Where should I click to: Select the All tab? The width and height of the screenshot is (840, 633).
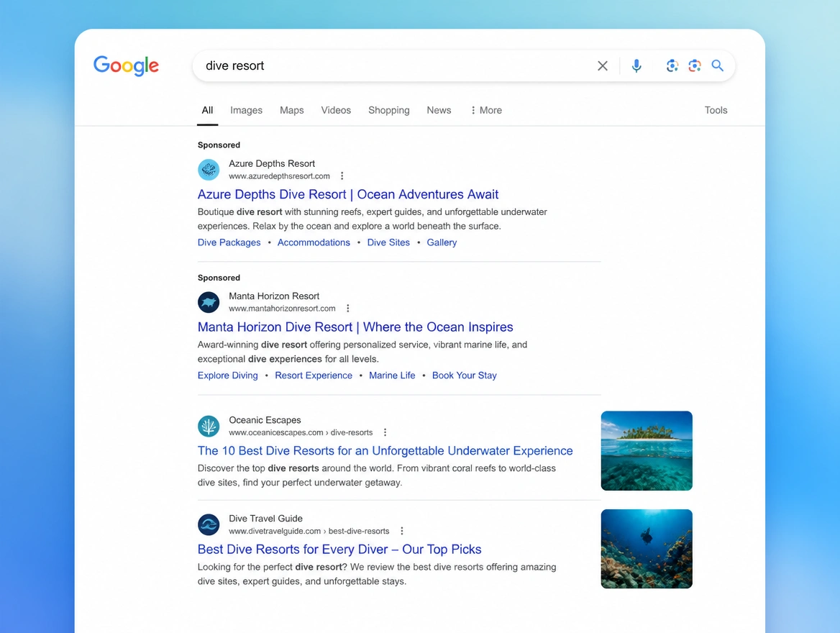tap(207, 110)
